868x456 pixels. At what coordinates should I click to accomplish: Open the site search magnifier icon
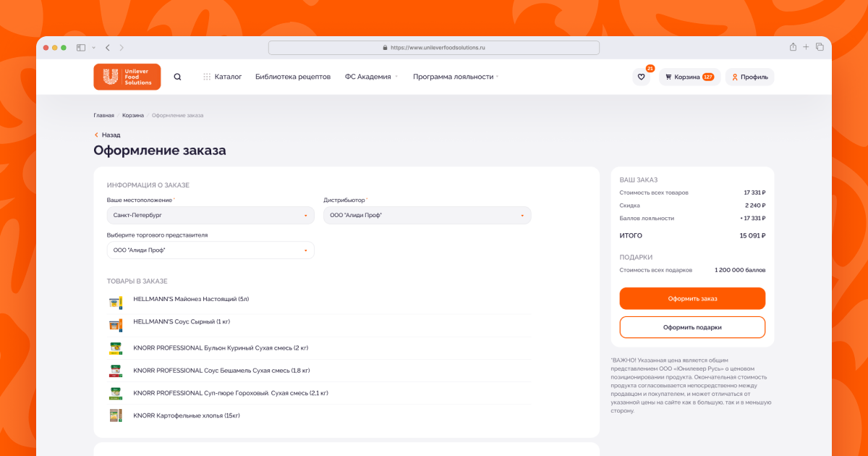click(x=178, y=77)
